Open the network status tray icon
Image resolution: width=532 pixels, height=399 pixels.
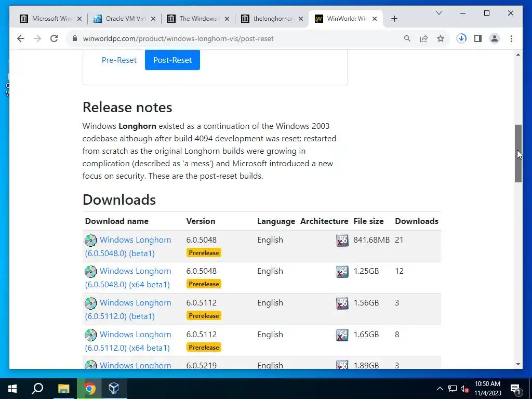point(453,389)
